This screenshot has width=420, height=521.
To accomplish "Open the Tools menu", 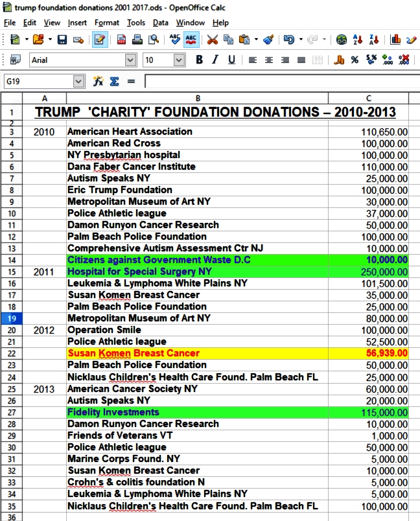I will [x=136, y=23].
